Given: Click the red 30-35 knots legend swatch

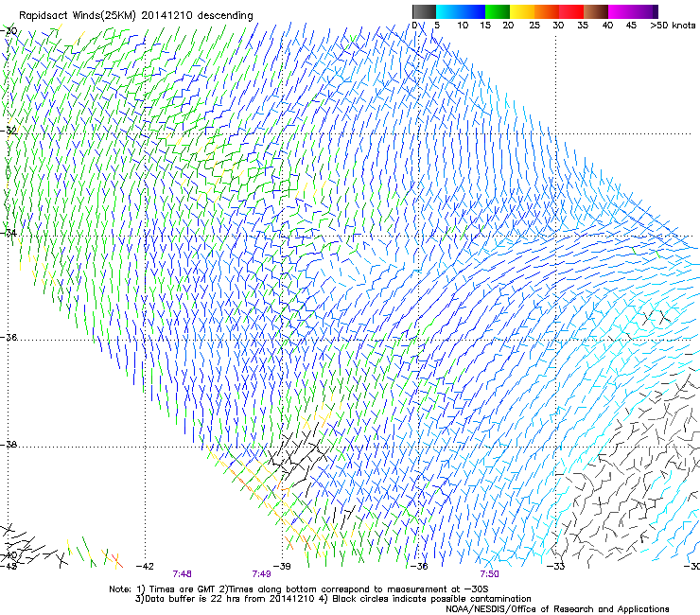Looking at the screenshot, I should pyautogui.click(x=571, y=11).
